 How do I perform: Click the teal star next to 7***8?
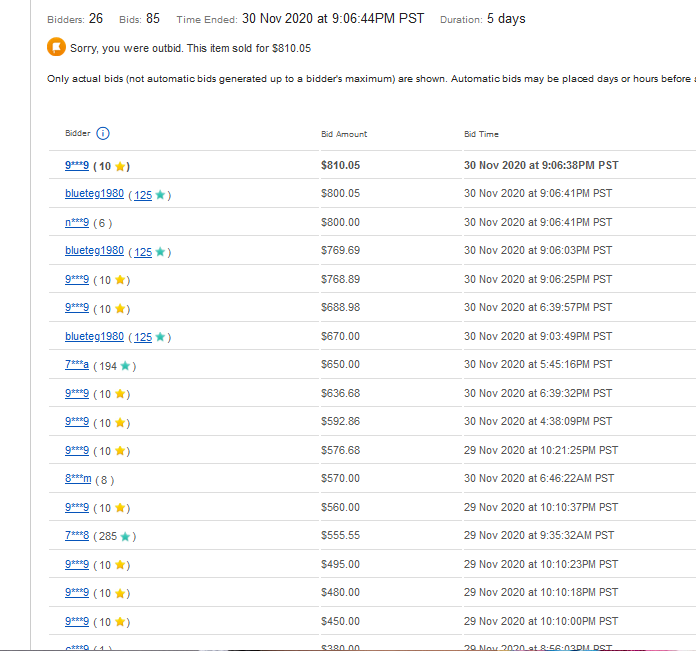tap(125, 537)
